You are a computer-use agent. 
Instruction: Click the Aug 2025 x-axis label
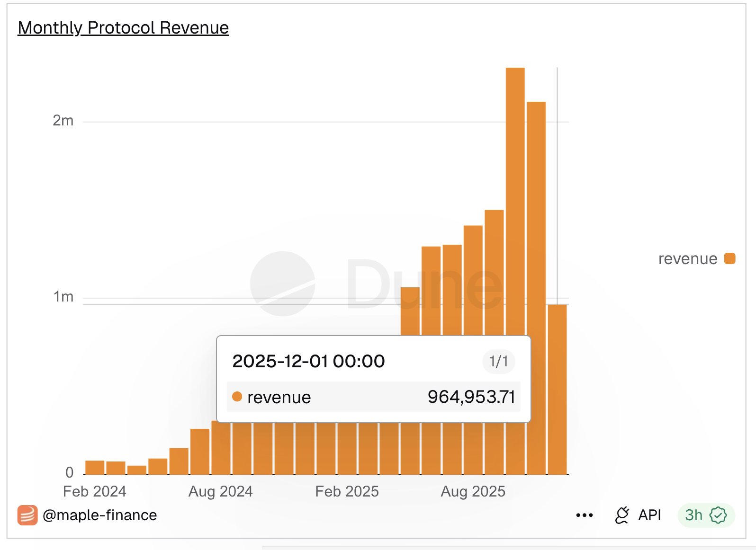pos(473,491)
